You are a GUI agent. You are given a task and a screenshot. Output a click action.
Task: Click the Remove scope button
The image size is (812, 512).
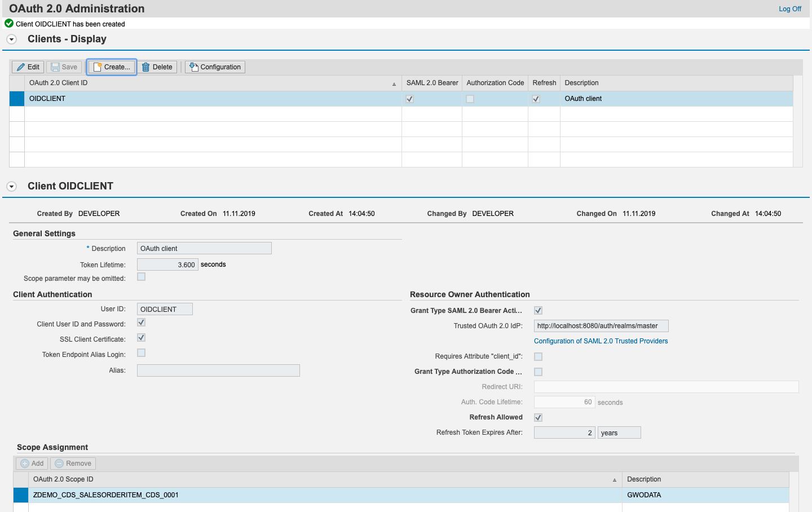[x=73, y=464]
